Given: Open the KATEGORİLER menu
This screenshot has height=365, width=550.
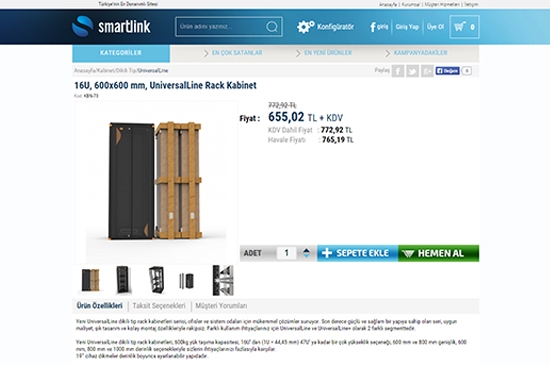Looking at the screenshot, I should coord(121,53).
